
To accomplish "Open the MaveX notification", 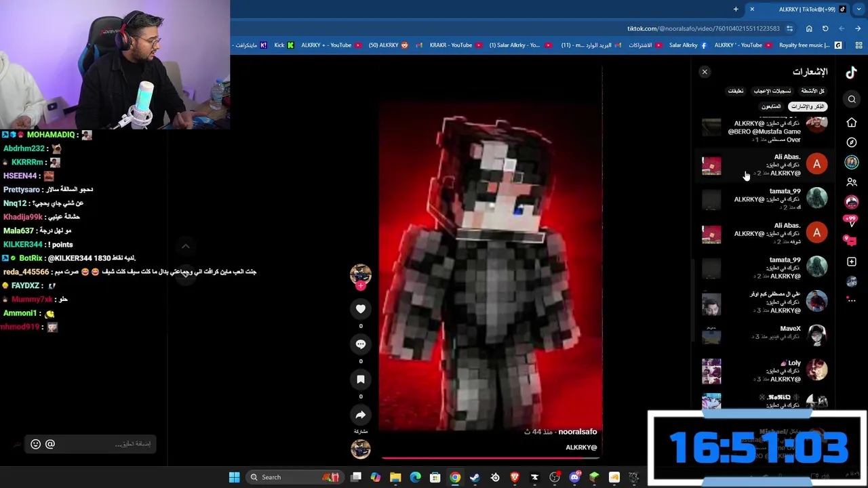I will coord(765,333).
